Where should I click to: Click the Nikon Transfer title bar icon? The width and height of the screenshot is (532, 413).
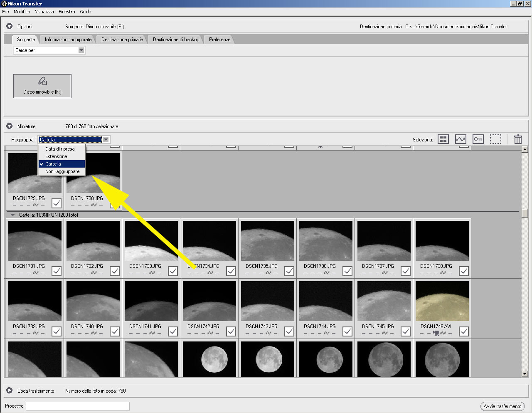click(4, 3)
